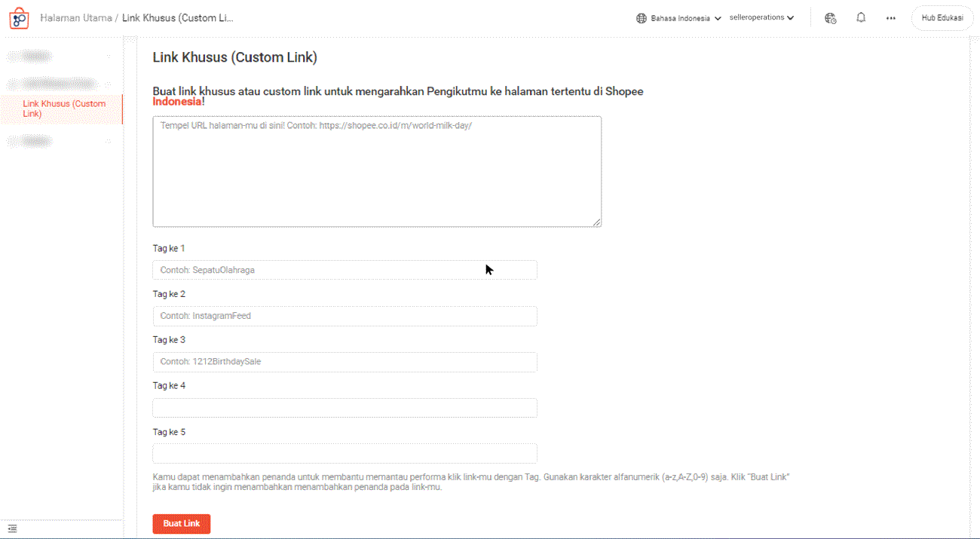Focus the Tag ke 3 input field
This screenshot has width=980, height=539.
click(345, 362)
